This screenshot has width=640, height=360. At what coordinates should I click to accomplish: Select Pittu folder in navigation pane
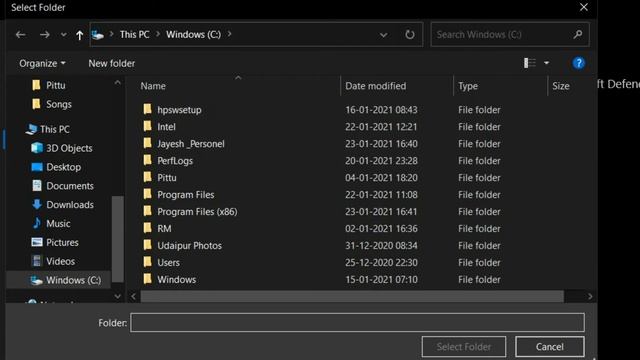55,85
